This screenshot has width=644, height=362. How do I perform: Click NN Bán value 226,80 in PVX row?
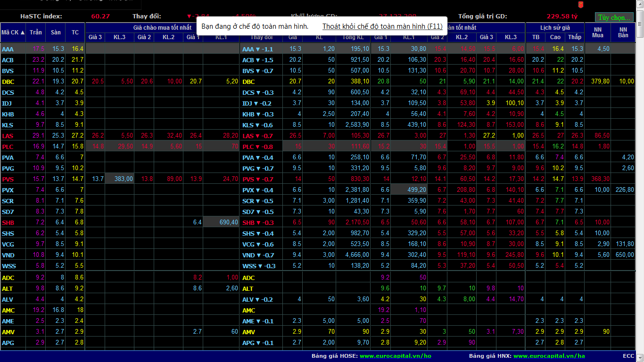point(625,190)
